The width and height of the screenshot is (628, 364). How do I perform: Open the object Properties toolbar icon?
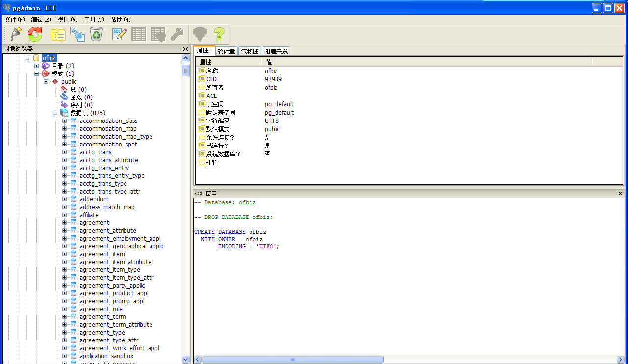click(58, 34)
